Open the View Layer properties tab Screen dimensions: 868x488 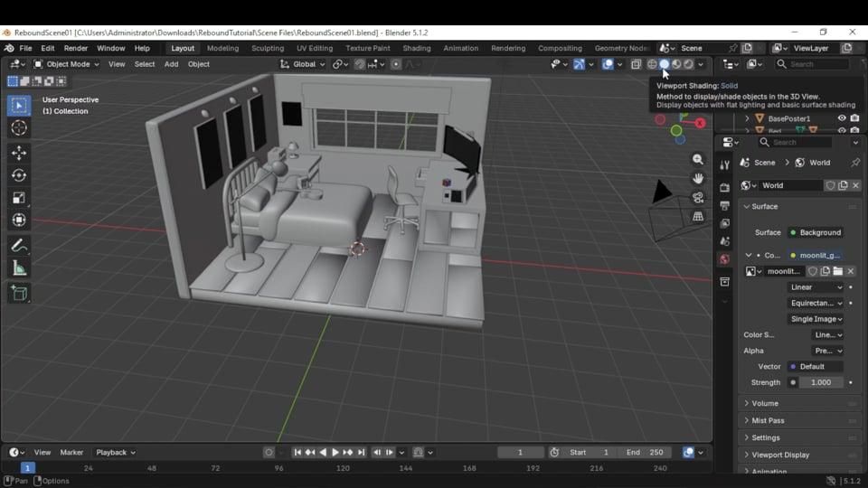[724, 223]
